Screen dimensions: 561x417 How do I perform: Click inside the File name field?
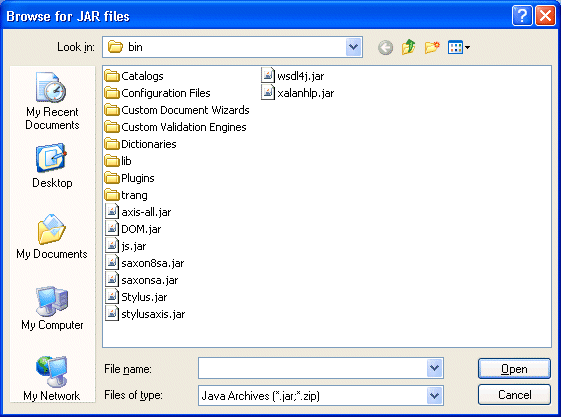(313, 368)
